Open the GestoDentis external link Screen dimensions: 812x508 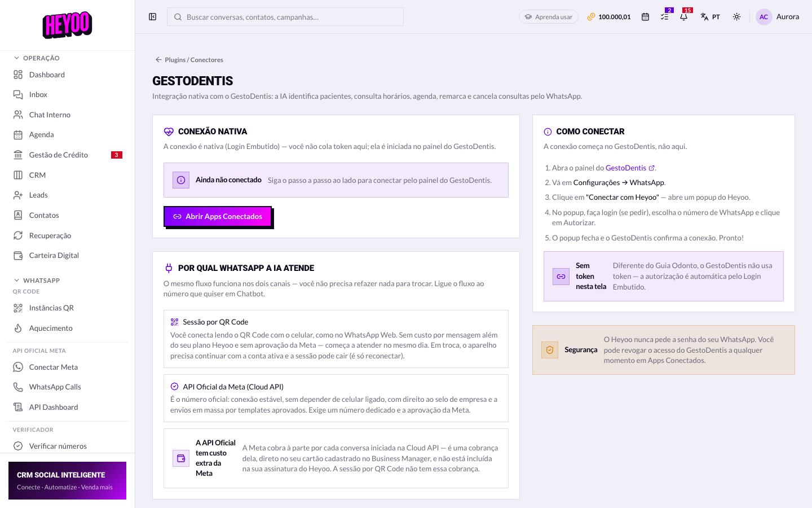[x=630, y=168]
